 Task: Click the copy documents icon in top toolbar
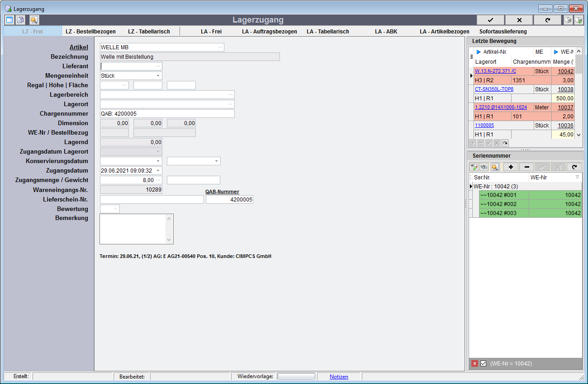click(20, 20)
